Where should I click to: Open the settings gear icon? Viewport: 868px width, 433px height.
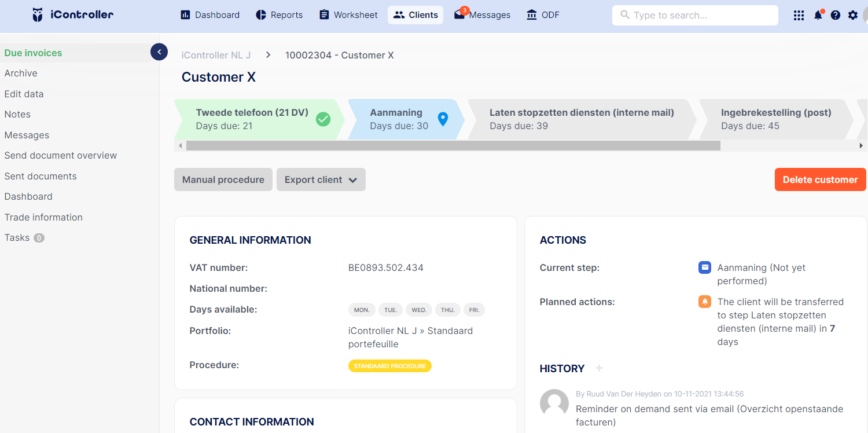pyautogui.click(x=853, y=15)
